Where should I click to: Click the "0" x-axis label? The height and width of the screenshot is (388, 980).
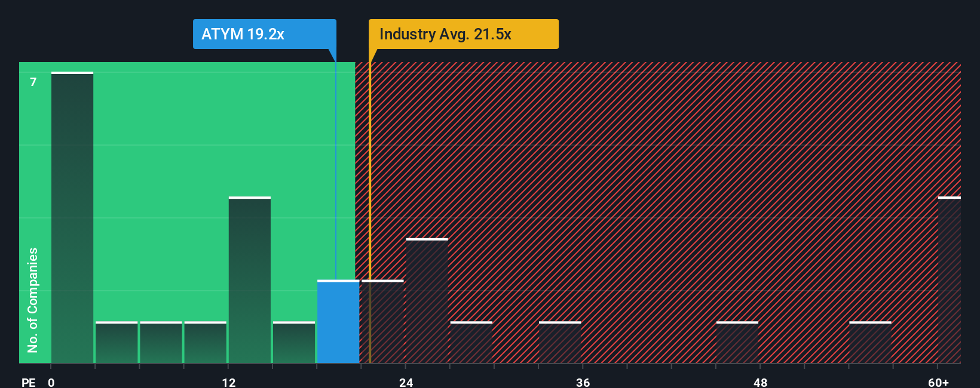[x=51, y=382]
